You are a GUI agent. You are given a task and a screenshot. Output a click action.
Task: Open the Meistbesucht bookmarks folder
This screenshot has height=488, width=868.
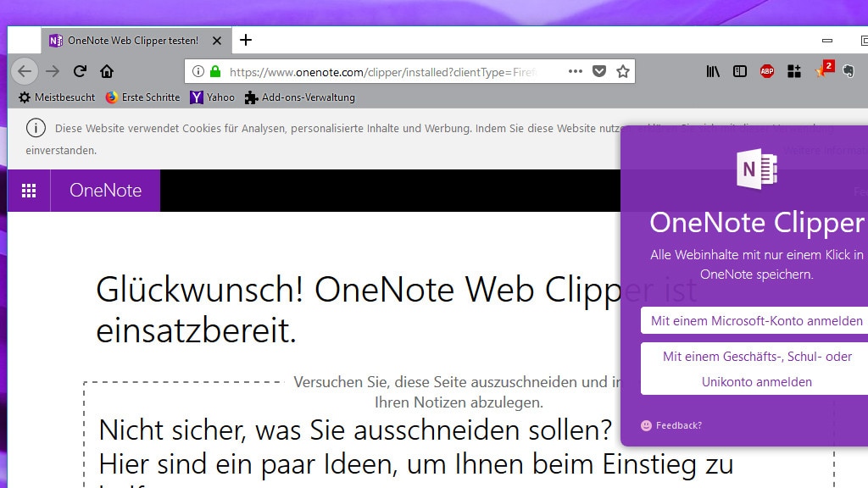pyautogui.click(x=57, y=97)
